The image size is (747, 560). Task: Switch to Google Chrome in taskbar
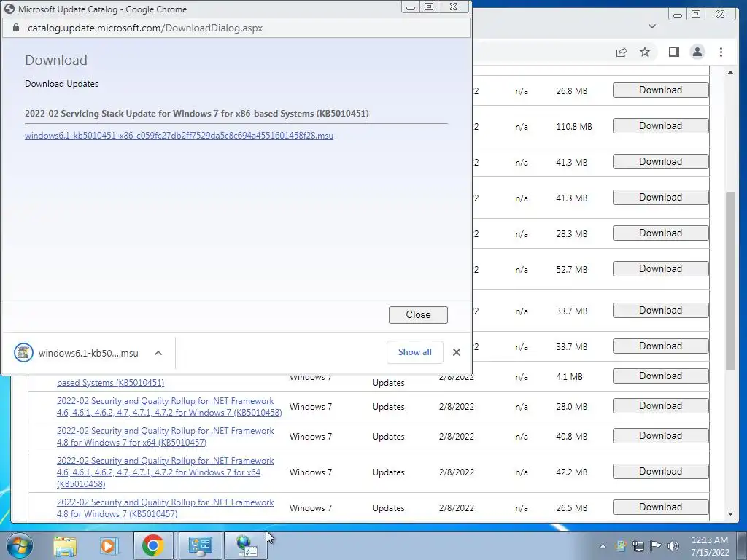153,545
